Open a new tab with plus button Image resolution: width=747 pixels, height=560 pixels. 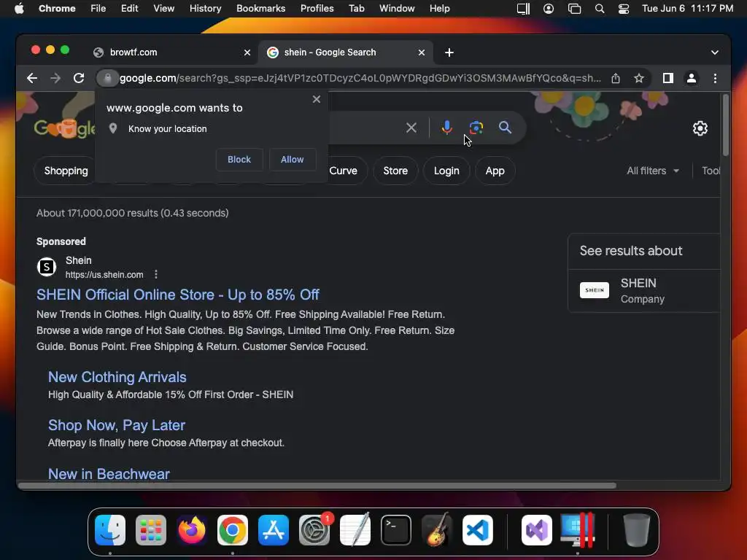click(x=449, y=52)
